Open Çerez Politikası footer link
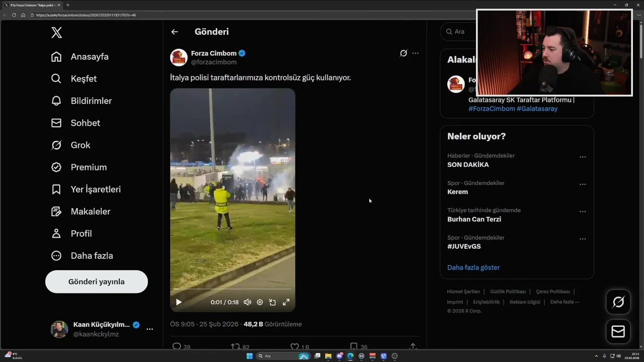644x362 pixels. click(553, 292)
